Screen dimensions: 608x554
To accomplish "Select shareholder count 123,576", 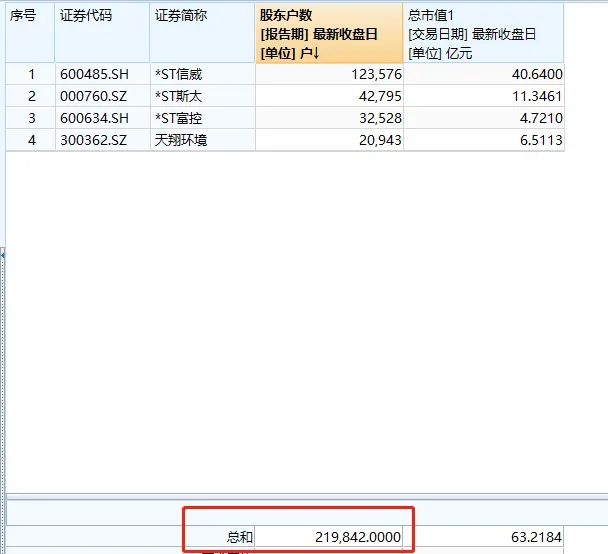I will pyautogui.click(x=376, y=74).
